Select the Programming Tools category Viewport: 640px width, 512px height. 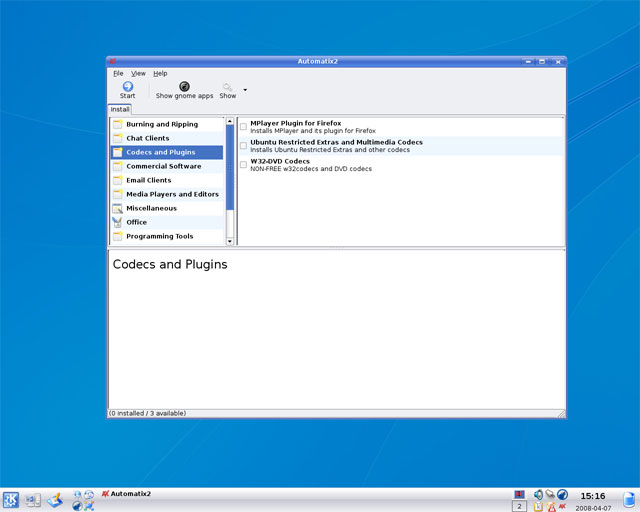[x=167, y=236]
